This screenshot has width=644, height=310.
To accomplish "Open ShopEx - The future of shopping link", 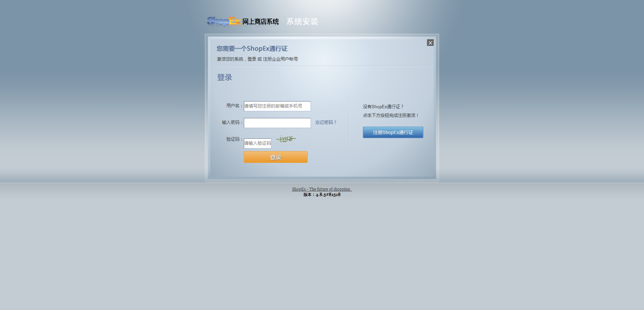I will coord(322,189).
